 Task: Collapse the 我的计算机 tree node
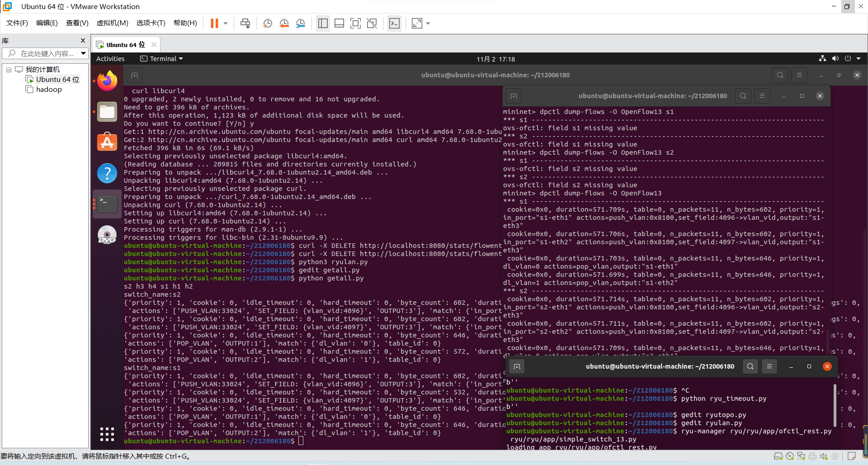click(x=9, y=70)
